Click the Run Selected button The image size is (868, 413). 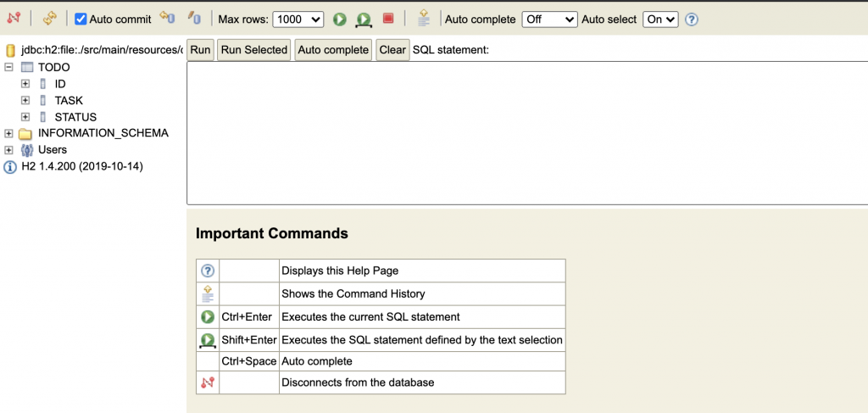254,50
